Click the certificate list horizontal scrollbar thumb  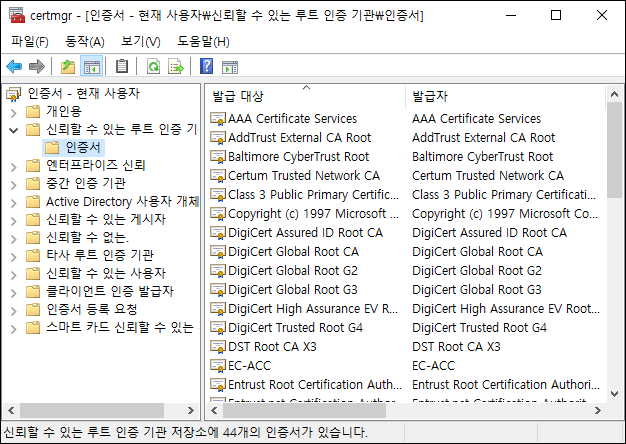click(x=305, y=410)
